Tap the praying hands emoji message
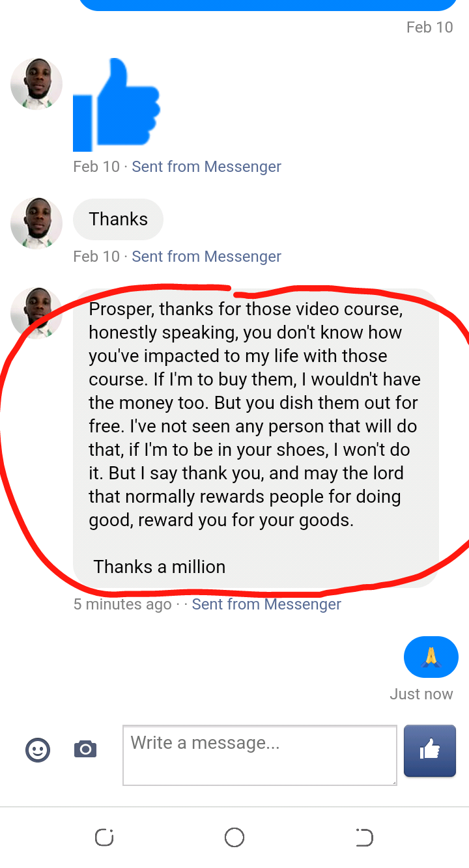 coord(431,657)
